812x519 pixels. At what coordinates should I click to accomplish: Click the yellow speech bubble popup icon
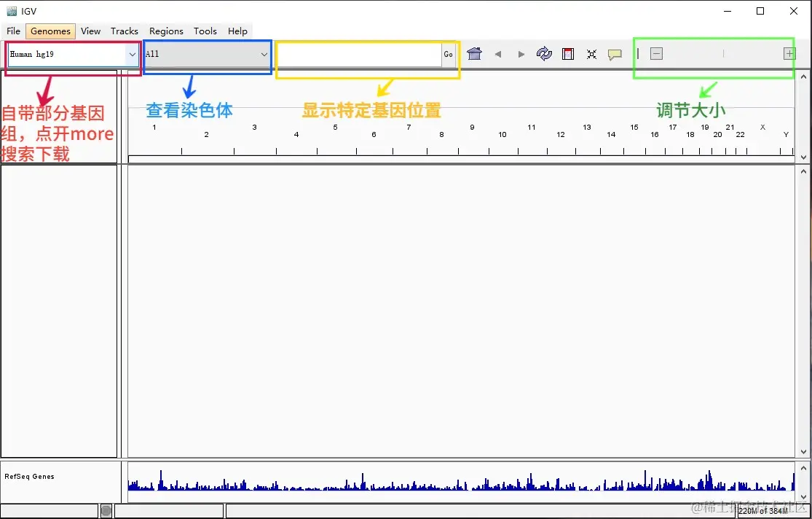click(615, 55)
